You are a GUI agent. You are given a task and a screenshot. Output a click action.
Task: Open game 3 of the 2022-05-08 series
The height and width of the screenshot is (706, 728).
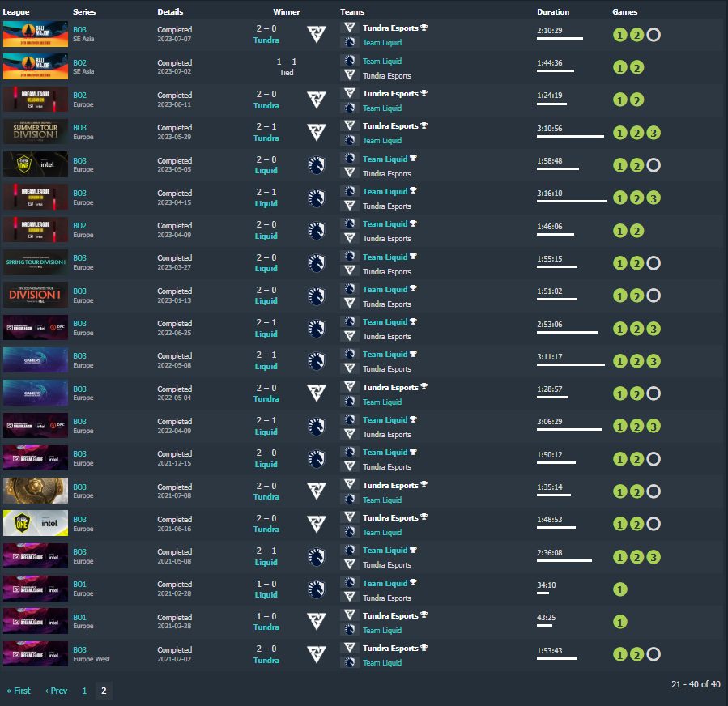coord(653,361)
